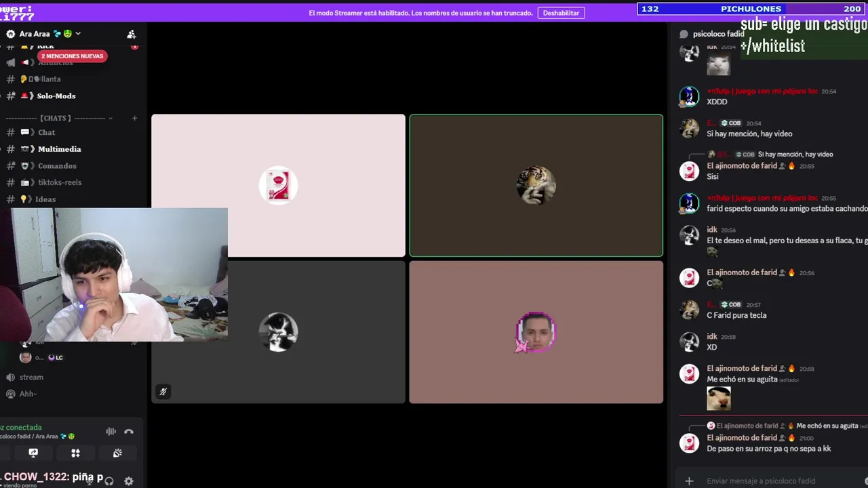The image size is (868, 488).
Task: Expand the Ara Araa server dropdown
Action: click(78, 34)
